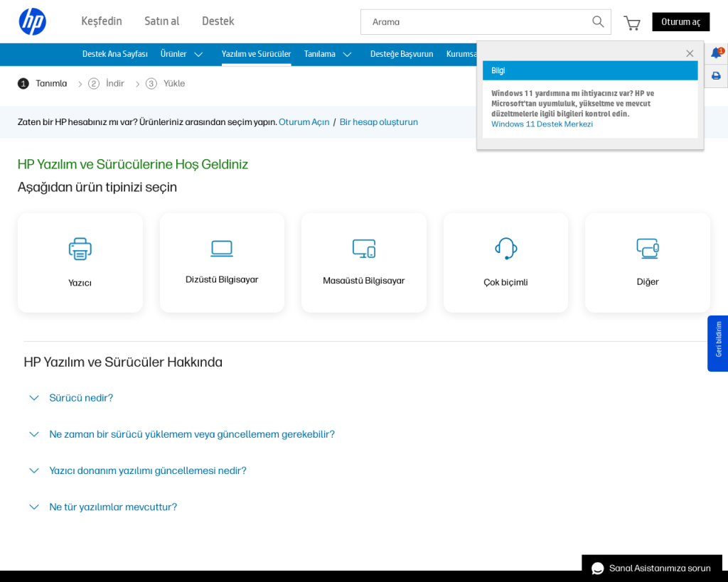Open the Keşfedin menu
Viewport: 728px width, 582px height.
click(x=102, y=21)
